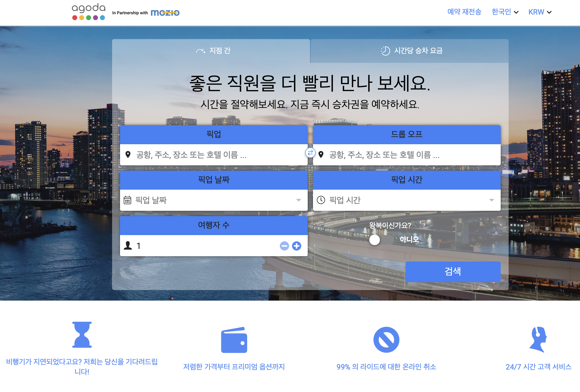Click the 검색 search button
Screen dimensions: 580x392
453,271
